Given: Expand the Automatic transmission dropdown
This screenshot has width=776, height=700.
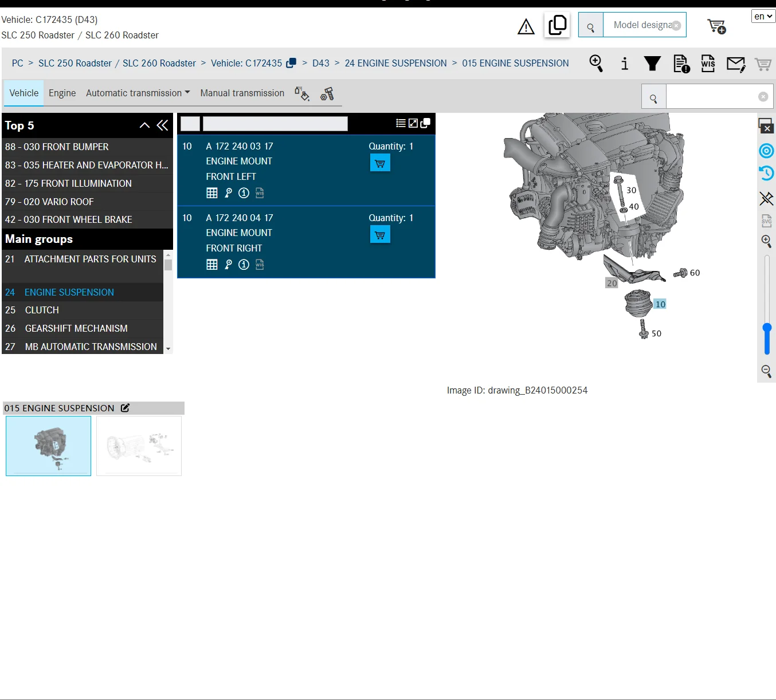Looking at the screenshot, I should click(138, 93).
